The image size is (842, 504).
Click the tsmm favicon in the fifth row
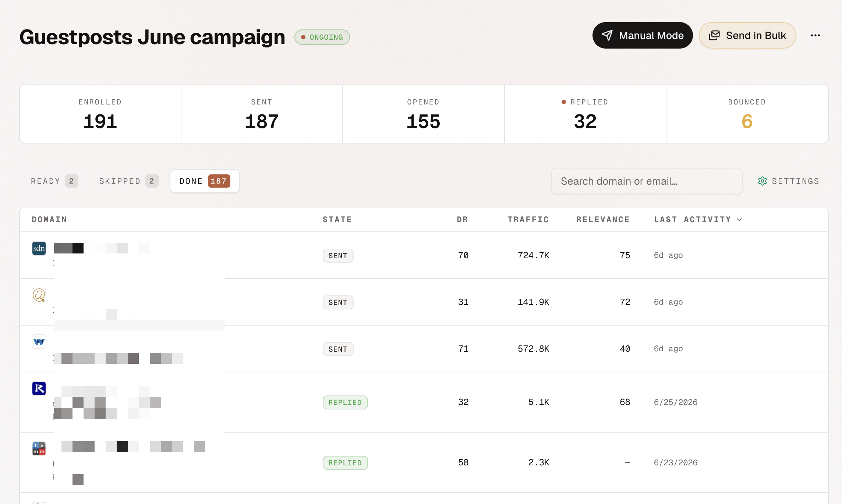coord(39,449)
